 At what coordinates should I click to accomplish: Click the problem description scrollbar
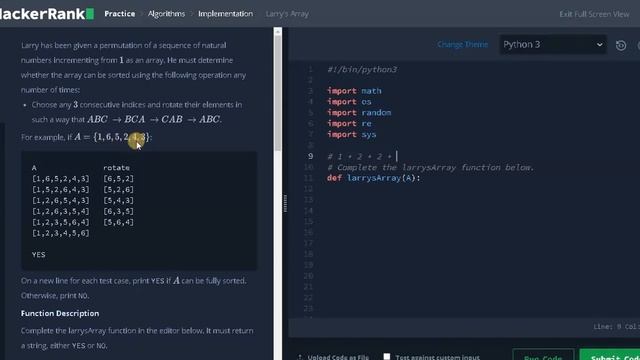[278, 92]
